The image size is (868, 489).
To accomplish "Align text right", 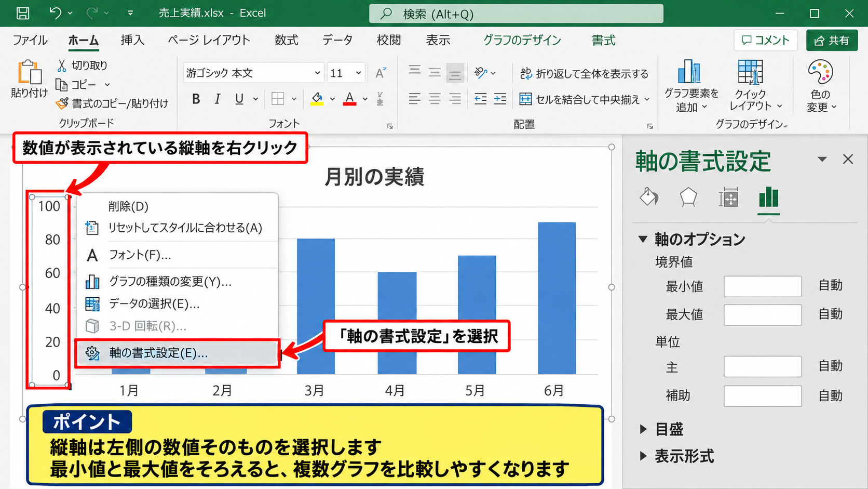I will (455, 99).
